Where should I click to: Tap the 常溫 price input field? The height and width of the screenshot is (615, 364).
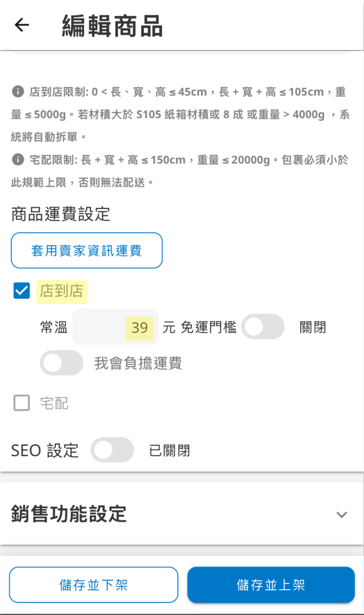tap(114, 327)
